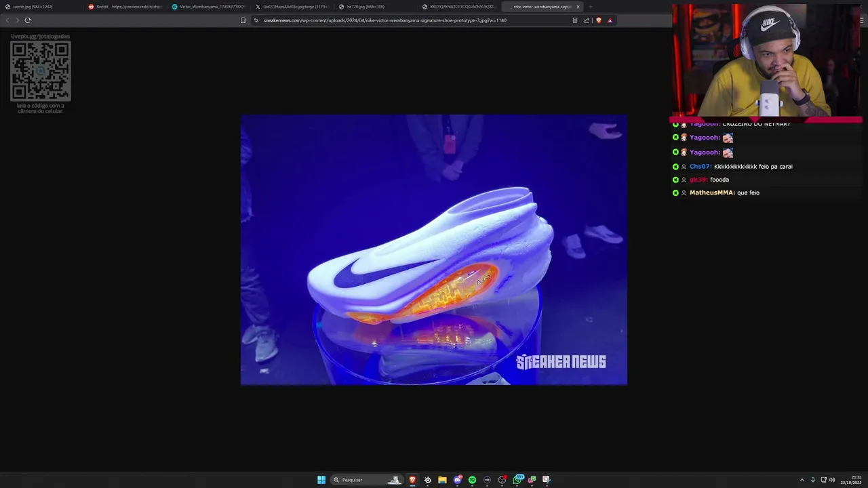The image size is (868, 488).
Task: Click the share icon in address bar
Action: pos(587,20)
